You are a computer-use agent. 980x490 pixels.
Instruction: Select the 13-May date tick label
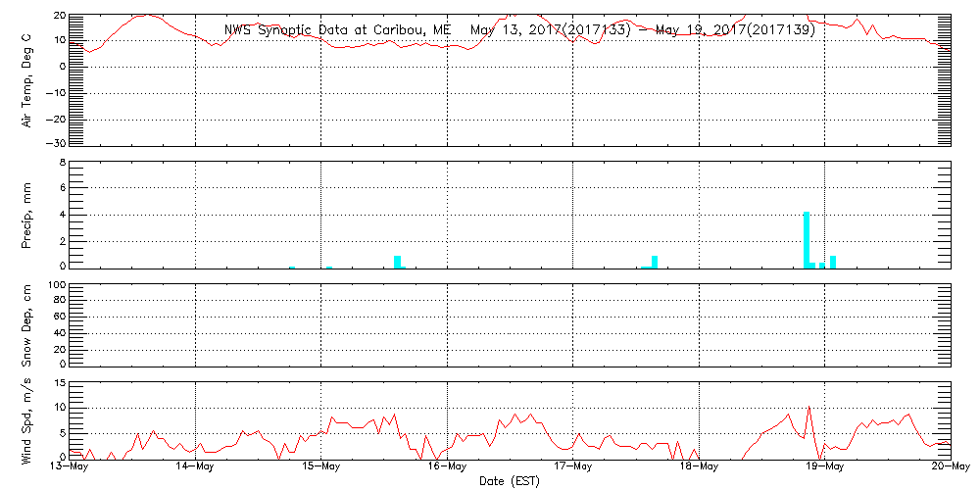(x=70, y=467)
